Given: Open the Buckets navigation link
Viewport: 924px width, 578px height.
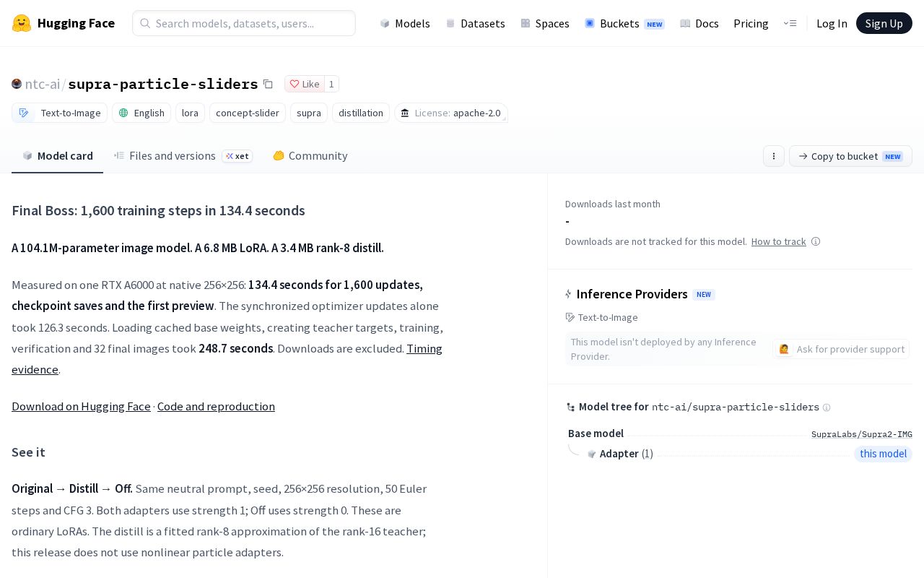Looking at the screenshot, I should 624,23.
